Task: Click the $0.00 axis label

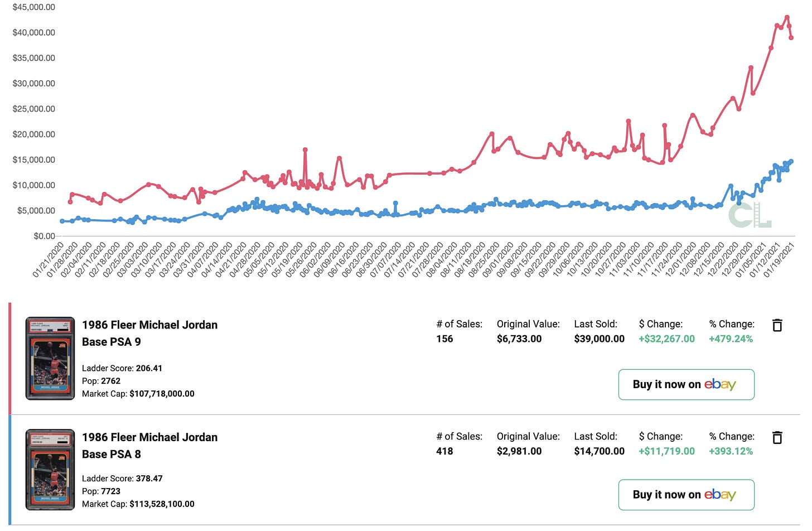Action: 45,236
